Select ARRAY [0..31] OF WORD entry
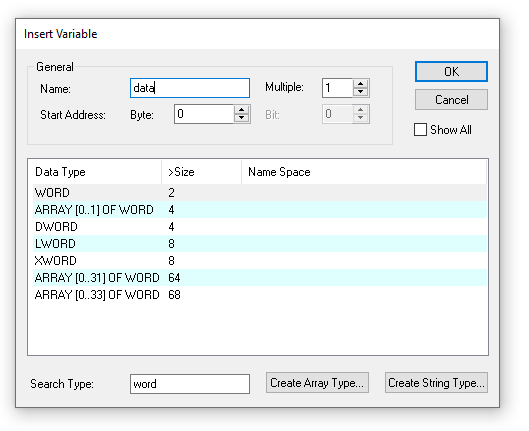This screenshot has height=431, width=529. [x=260, y=278]
